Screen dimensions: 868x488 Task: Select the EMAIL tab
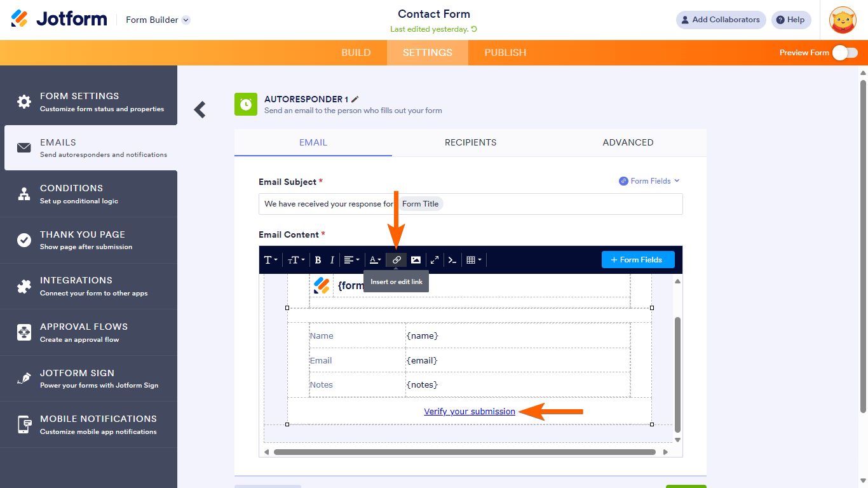point(313,142)
